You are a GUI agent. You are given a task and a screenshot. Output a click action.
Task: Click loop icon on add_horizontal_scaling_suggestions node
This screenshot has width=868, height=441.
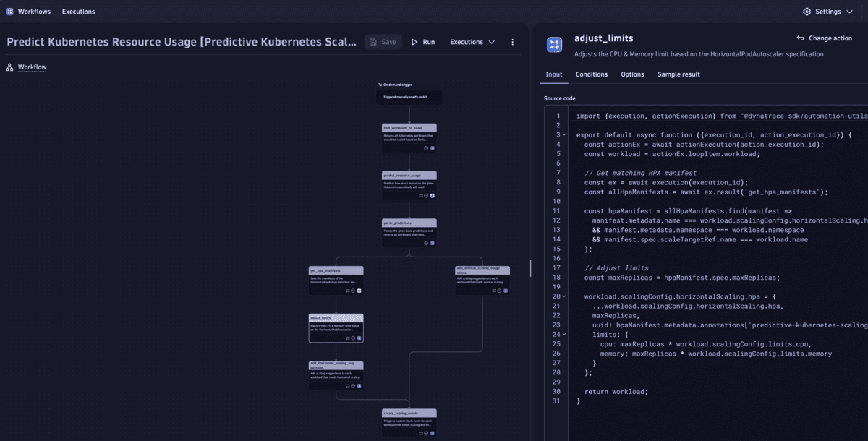pyautogui.click(x=348, y=385)
